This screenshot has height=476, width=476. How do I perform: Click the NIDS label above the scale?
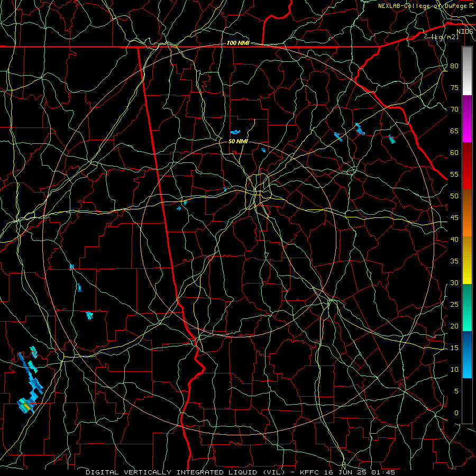pos(464,32)
